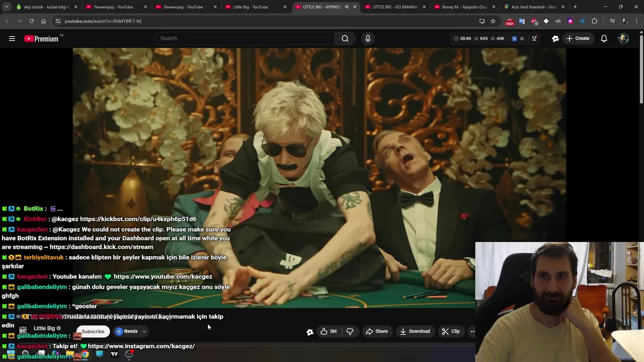Viewport: 644px width, 362px height.
Task: Open the tab search dropdown arrow
Action: 7,7
